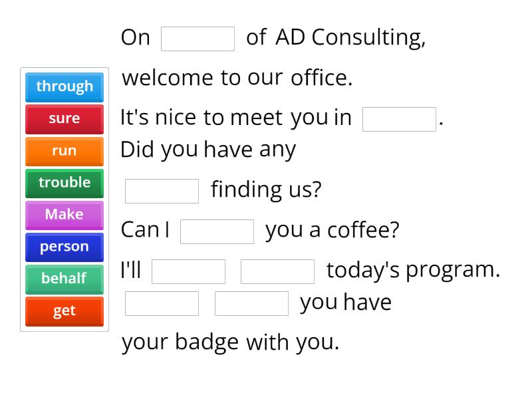Click the 'AD Consulting,' text
This screenshot has width=532, height=399.
(x=350, y=38)
